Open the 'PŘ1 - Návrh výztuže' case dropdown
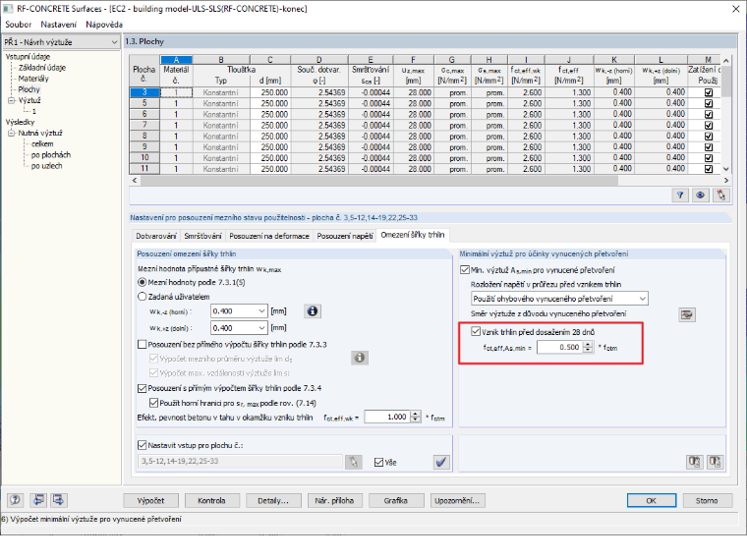747x560 pixels. pos(61,42)
